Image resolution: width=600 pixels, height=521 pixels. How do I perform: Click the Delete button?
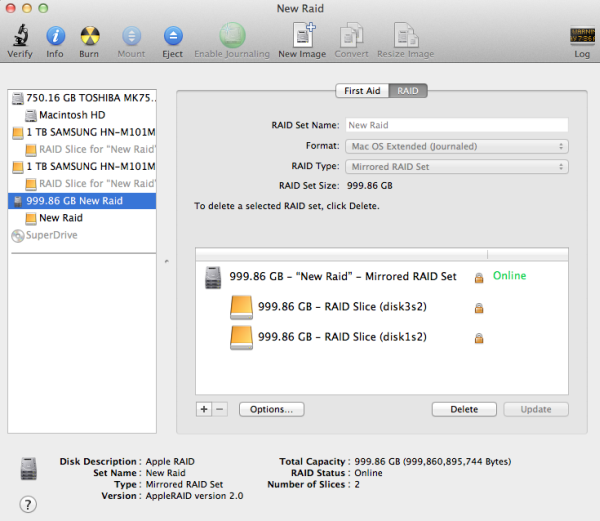point(463,409)
